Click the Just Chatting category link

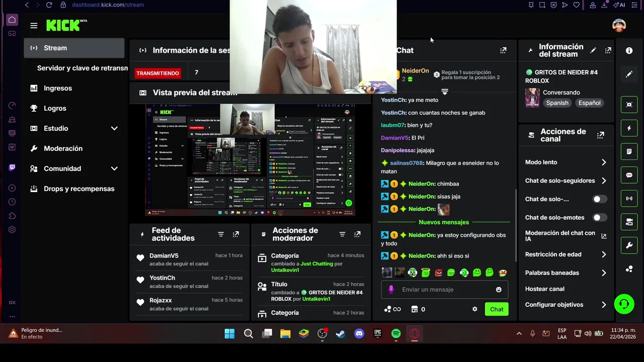point(317,263)
